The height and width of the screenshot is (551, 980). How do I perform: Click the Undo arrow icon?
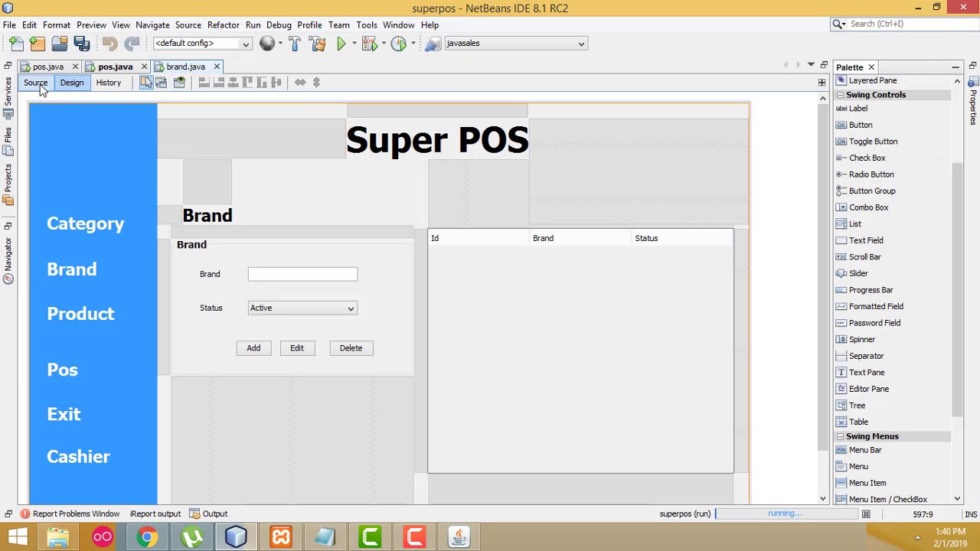pos(109,44)
